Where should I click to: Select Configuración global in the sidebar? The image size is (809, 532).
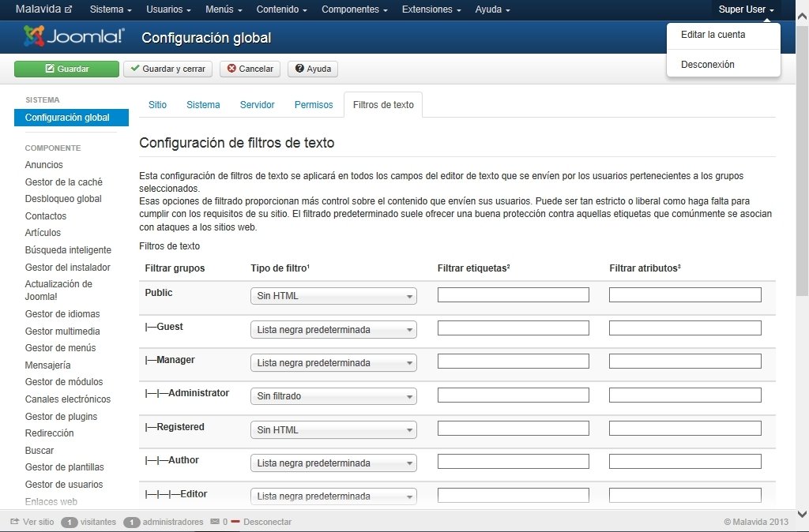(71, 118)
